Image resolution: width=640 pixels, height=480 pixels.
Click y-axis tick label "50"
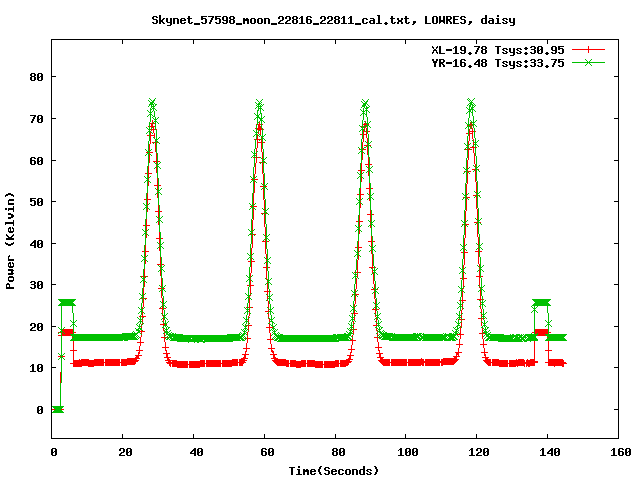(36, 202)
